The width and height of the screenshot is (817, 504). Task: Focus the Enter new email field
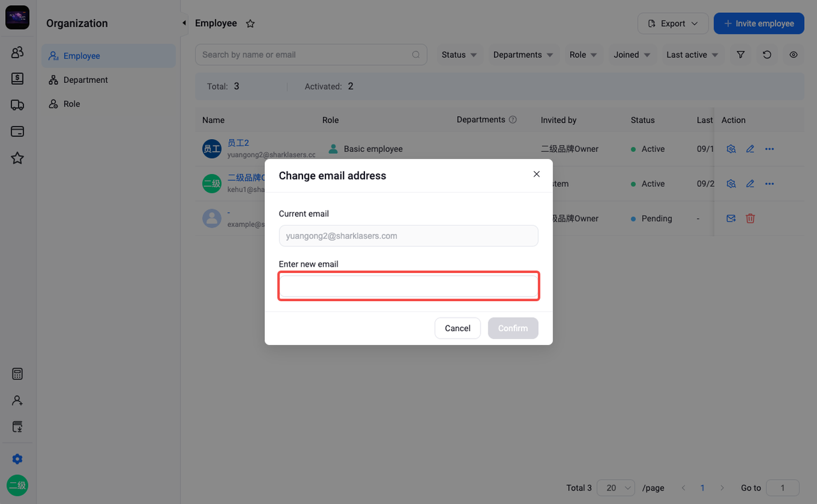click(x=408, y=286)
